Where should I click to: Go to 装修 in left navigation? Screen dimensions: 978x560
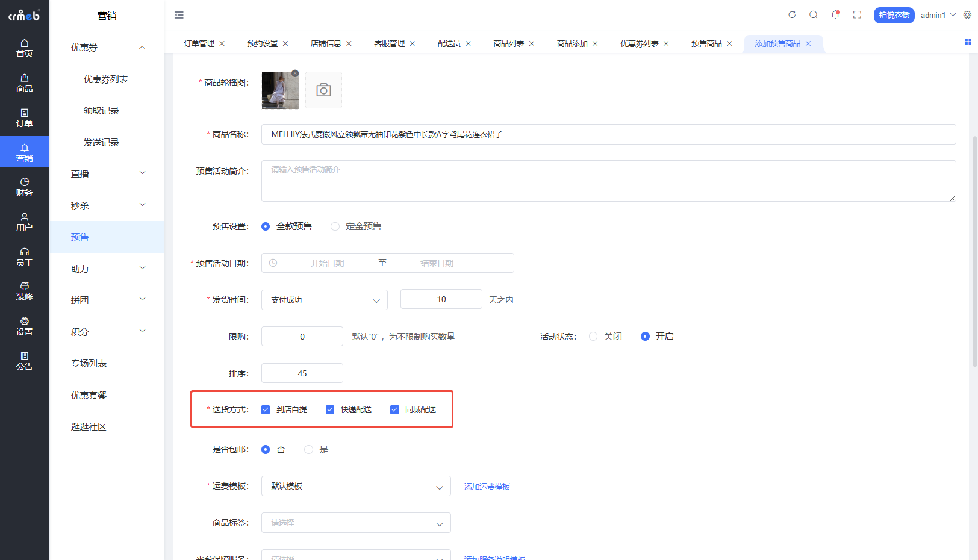[25, 291]
